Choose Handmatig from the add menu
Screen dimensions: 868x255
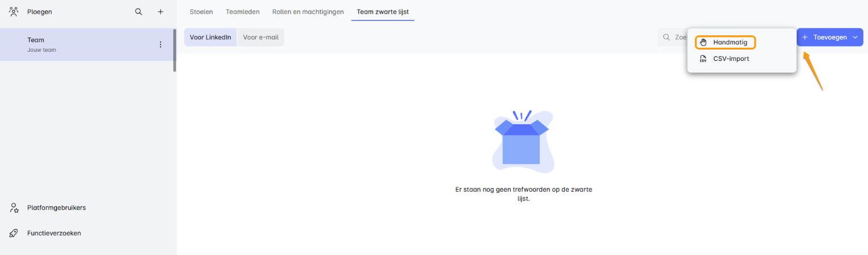click(730, 42)
